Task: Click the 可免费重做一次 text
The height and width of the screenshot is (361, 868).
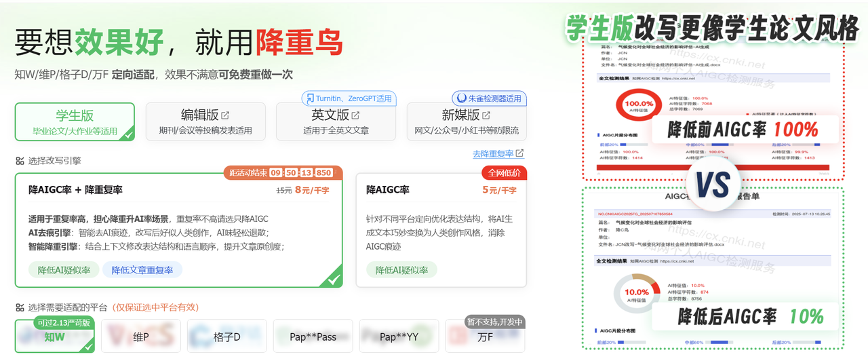Action: tap(256, 75)
